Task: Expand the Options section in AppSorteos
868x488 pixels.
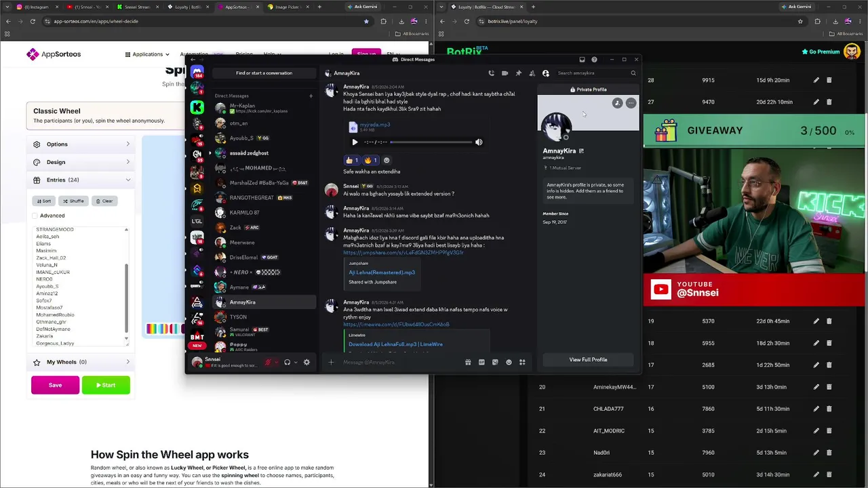Action: point(81,144)
